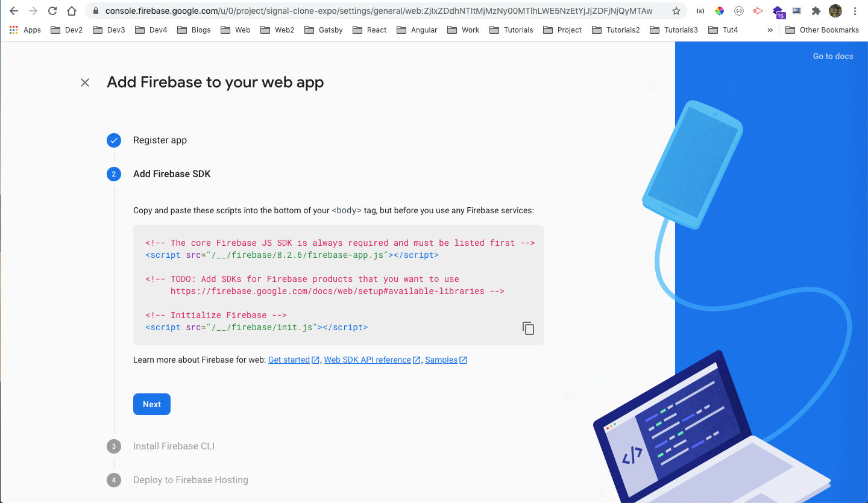Viewport: 868px width, 503px height.
Task: Open the colorful wheel extension
Action: (720, 11)
